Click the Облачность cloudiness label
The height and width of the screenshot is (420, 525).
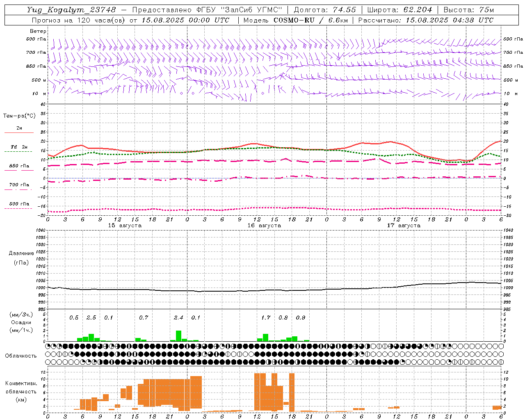click(x=21, y=356)
